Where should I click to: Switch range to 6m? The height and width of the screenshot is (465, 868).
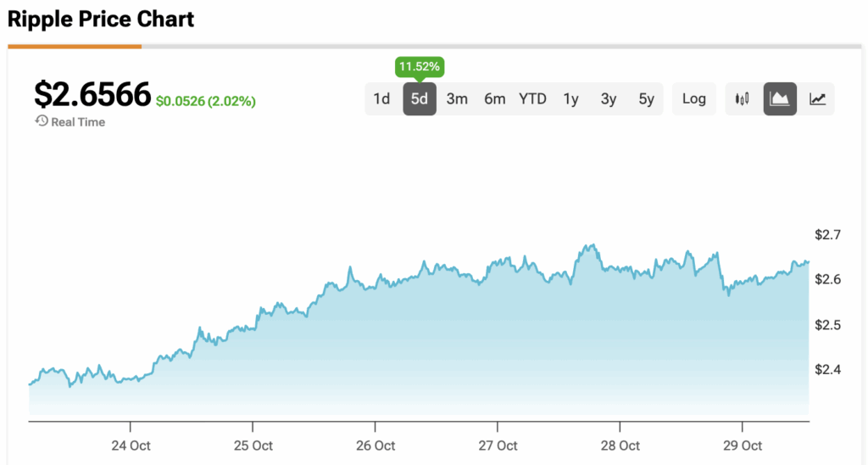tap(495, 98)
